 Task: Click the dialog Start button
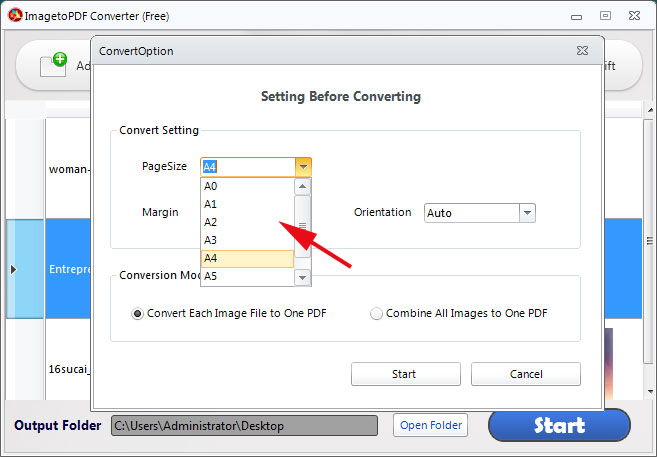pyautogui.click(x=406, y=374)
